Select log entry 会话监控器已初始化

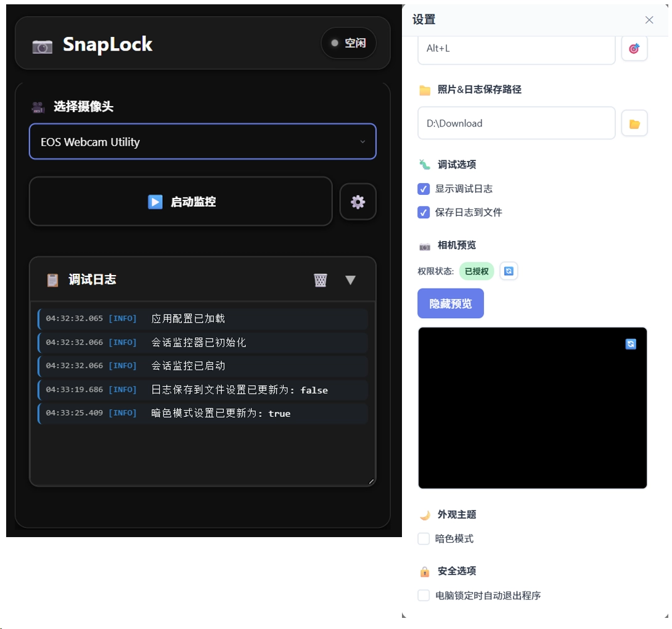(203, 342)
